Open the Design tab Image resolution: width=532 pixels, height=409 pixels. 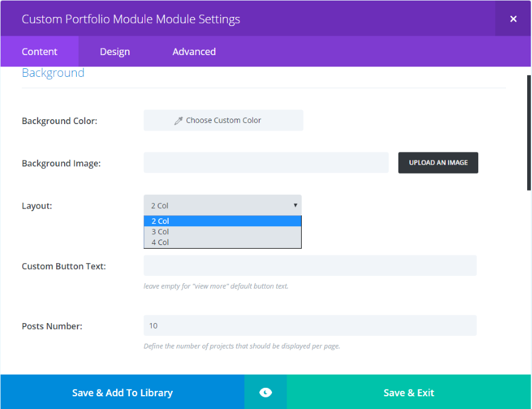(115, 51)
